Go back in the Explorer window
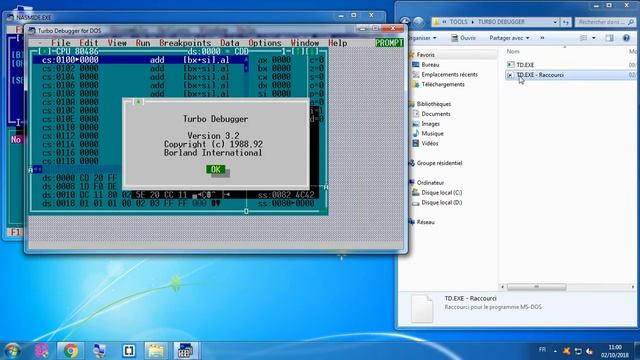640x360 pixels. point(405,22)
